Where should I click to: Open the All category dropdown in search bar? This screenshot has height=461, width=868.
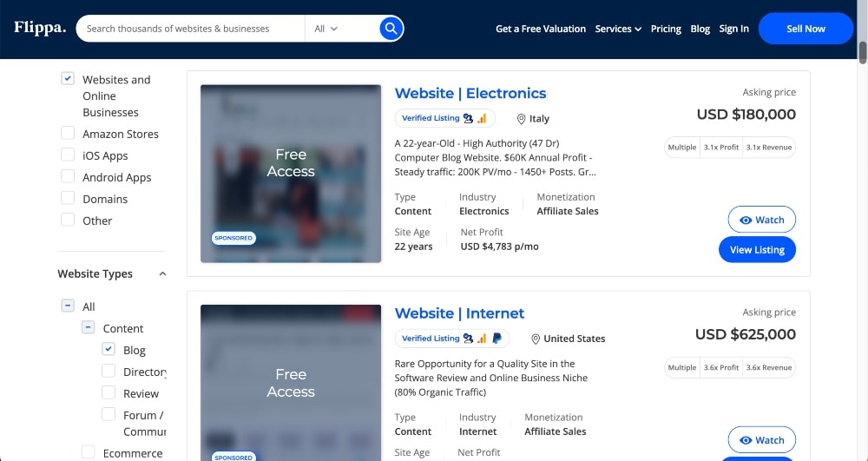pyautogui.click(x=326, y=29)
